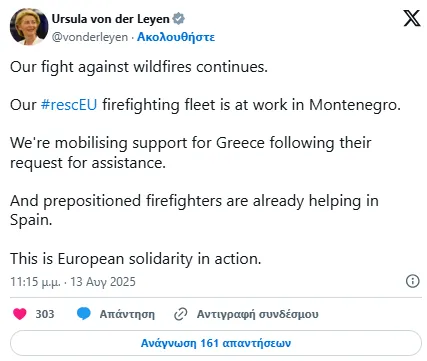This screenshot has height=361, width=427.
Task: Click the Απάντηση reply button
Action: pos(127,314)
